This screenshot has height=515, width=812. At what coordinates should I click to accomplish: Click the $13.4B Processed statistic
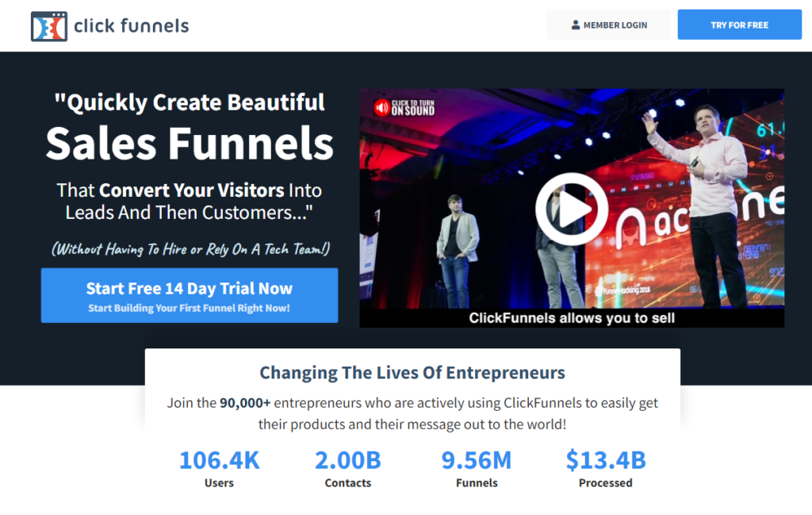[606, 468]
